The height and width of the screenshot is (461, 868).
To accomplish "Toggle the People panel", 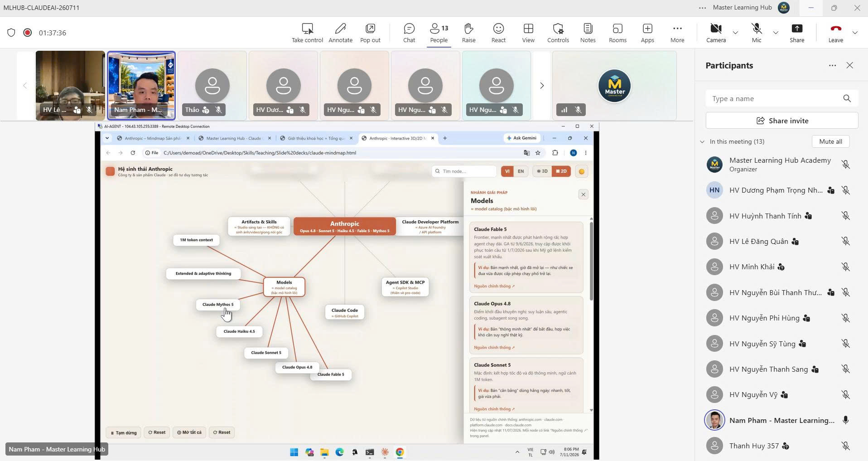I will point(439,33).
